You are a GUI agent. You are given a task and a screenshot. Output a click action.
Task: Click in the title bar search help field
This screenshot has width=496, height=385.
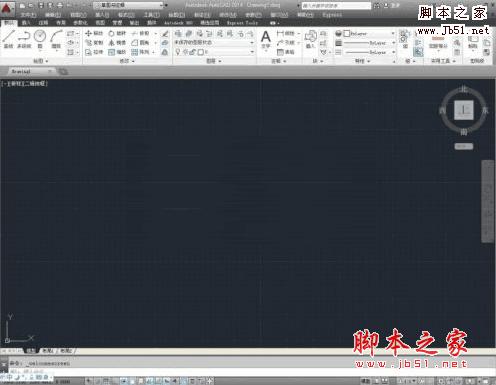[336, 6]
